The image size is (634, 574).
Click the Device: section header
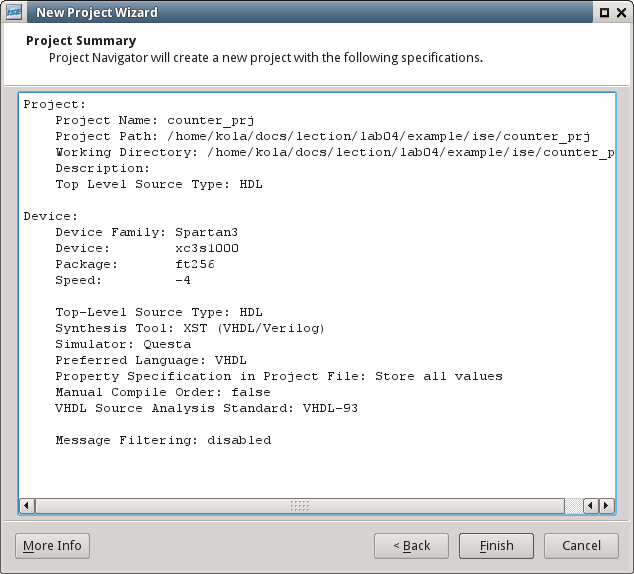(x=51, y=216)
